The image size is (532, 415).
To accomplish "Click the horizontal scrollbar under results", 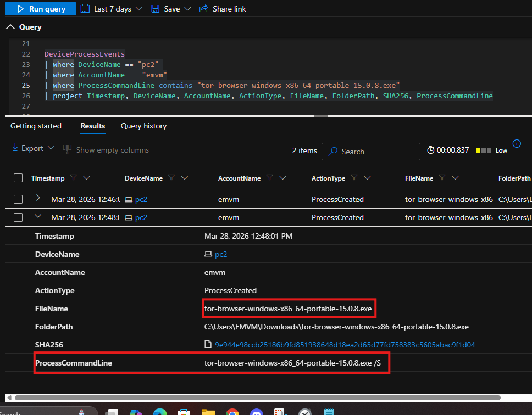I will click(257, 397).
